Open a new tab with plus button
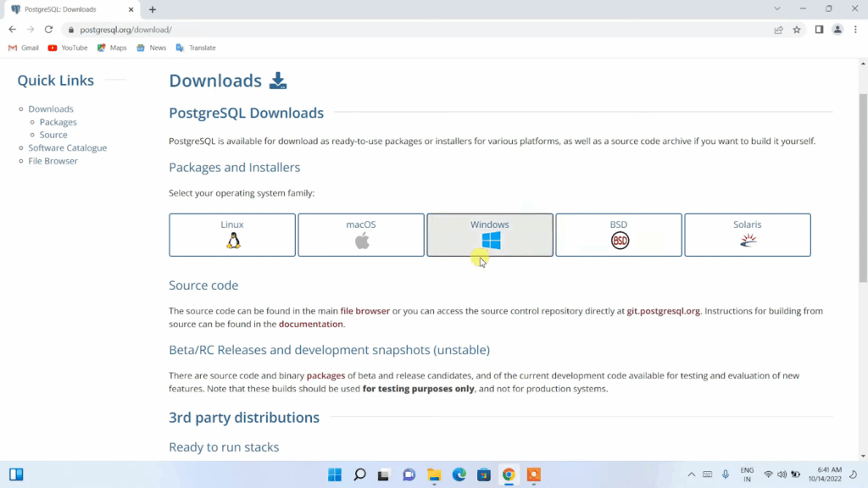The height and width of the screenshot is (488, 868). click(153, 9)
